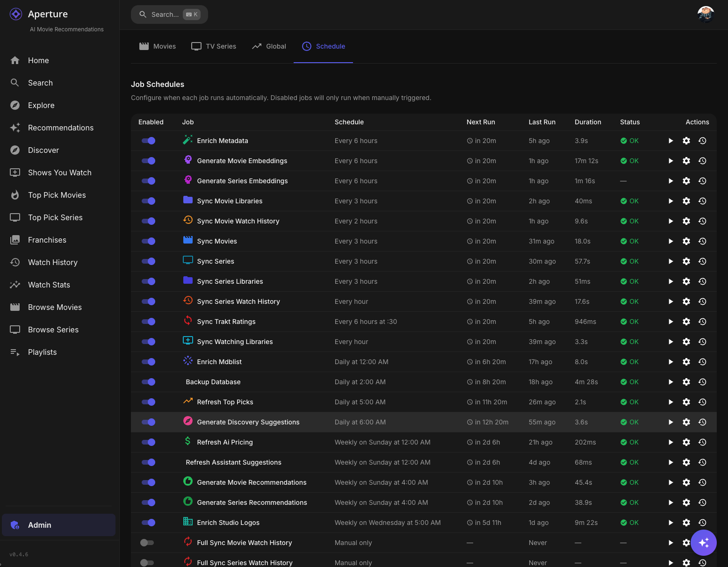
Task: Click the Admin sidebar button
Action: coord(58,525)
